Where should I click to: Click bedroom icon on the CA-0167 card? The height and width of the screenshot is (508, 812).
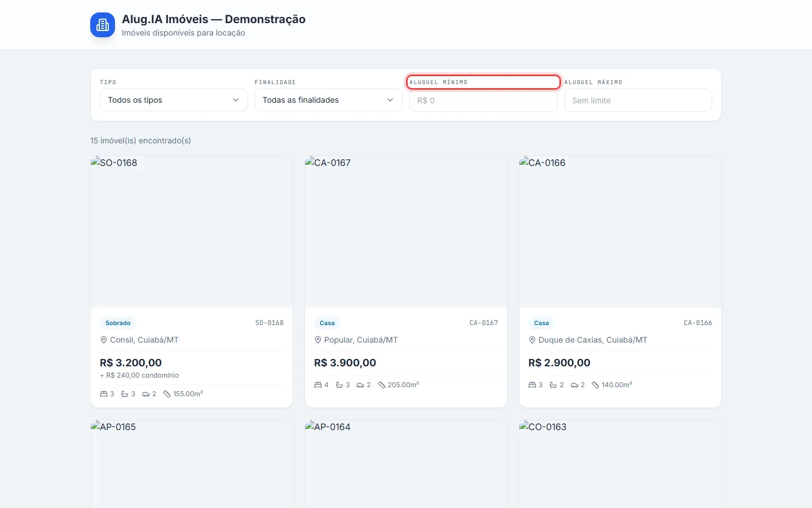click(x=318, y=385)
